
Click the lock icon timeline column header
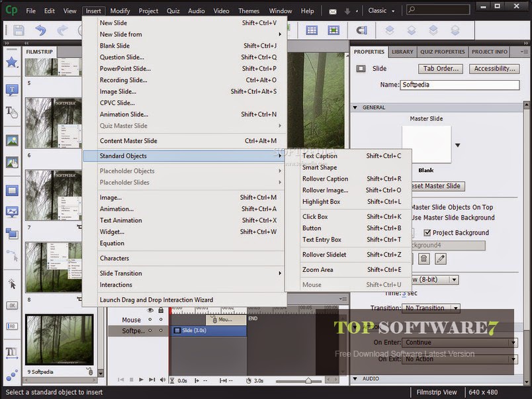(161, 310)
